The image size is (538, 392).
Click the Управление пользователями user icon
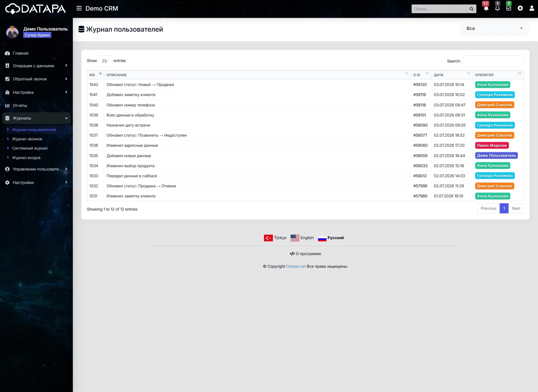click(7, 169)
